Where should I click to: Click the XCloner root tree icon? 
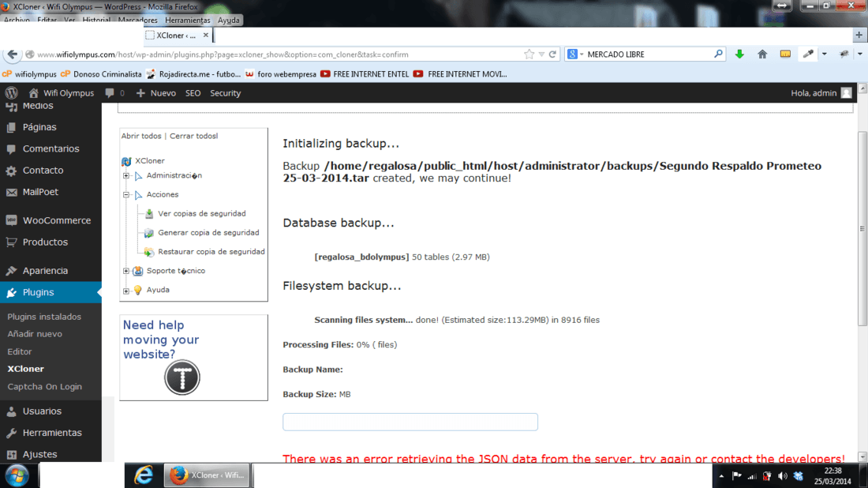tap(126, 161)
